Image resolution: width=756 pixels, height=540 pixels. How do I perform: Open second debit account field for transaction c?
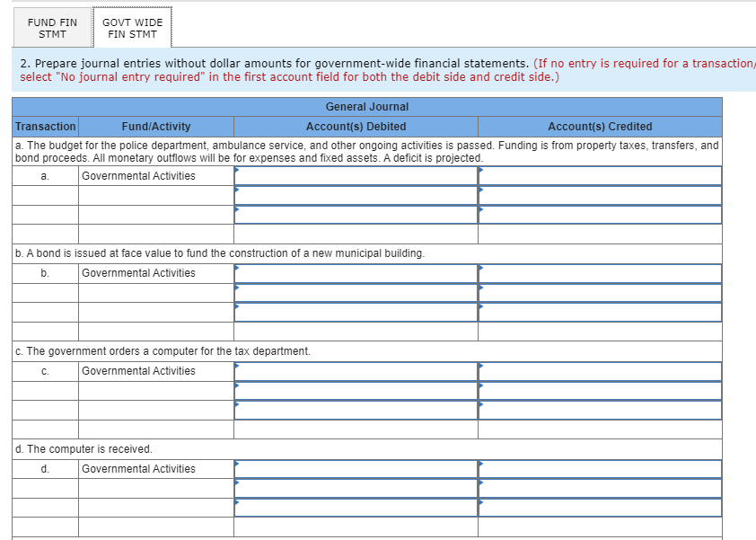(x=356, y=391)
